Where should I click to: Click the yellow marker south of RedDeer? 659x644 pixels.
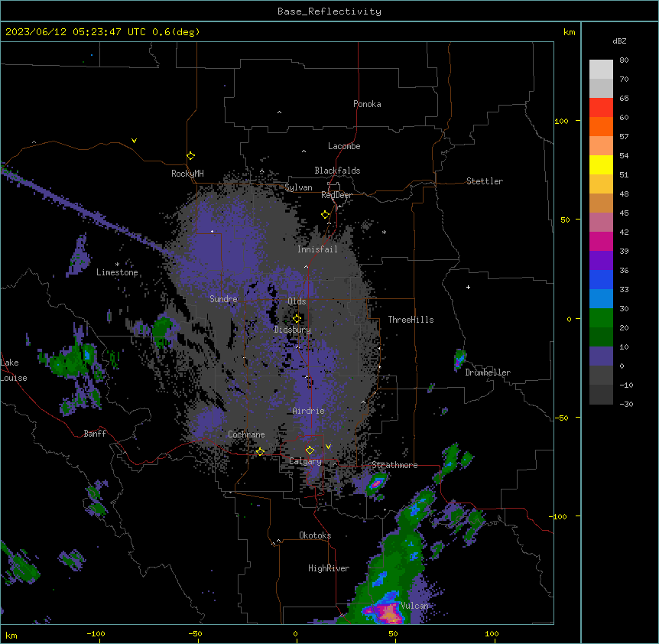tap(325, 215)
